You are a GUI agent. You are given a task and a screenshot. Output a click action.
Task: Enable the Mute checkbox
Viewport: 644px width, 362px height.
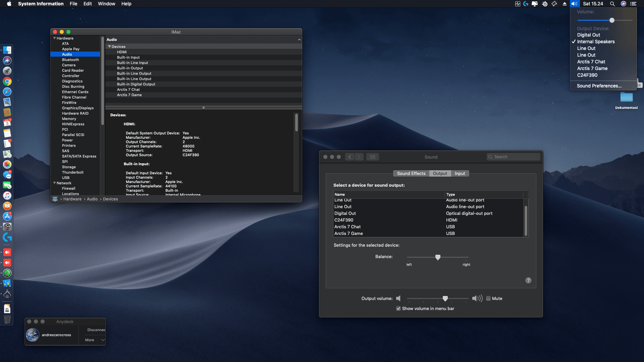click(488, 298)
